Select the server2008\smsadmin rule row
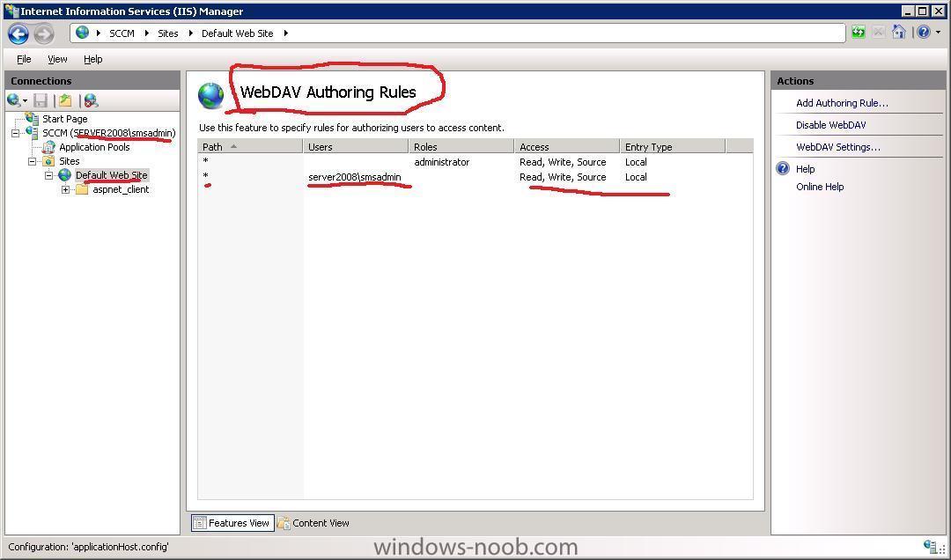Screen dimensions: 951x560 point(475,177)
